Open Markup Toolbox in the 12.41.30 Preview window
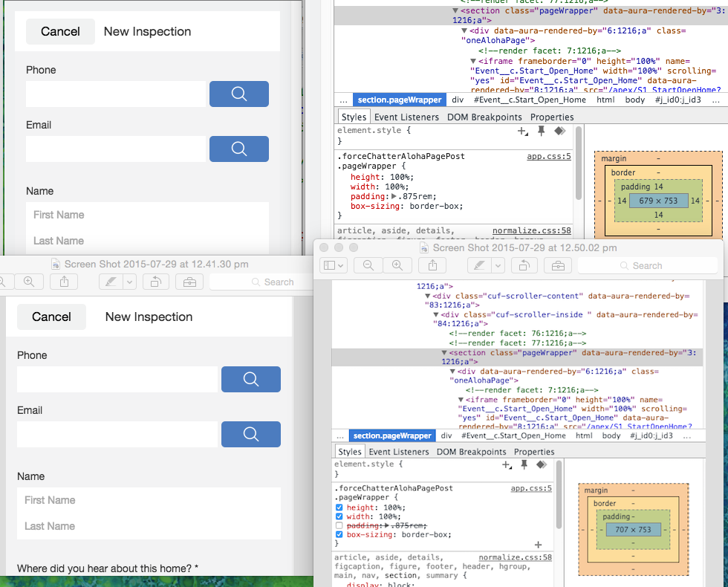Viewport: 728px width, 587px height. (x=191, y=282)
